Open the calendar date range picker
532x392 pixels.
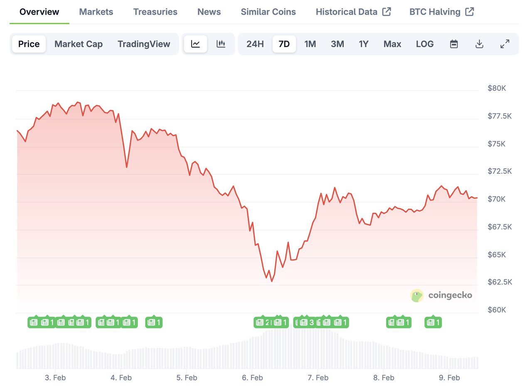pyautogui.click(x=454, y=44)
